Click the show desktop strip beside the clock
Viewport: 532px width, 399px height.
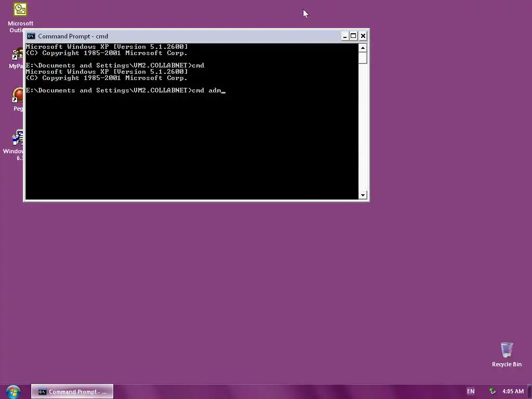pos(529,392)
